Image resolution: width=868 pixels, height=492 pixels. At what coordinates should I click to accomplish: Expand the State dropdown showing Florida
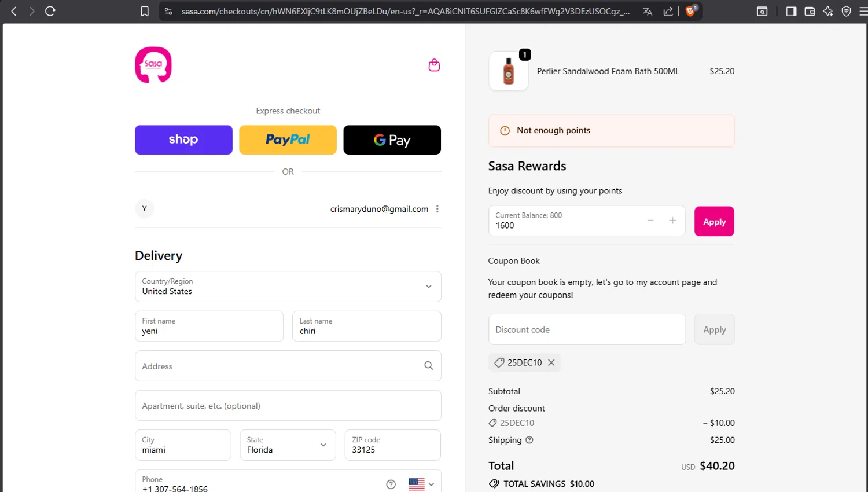tap(288, 445)
